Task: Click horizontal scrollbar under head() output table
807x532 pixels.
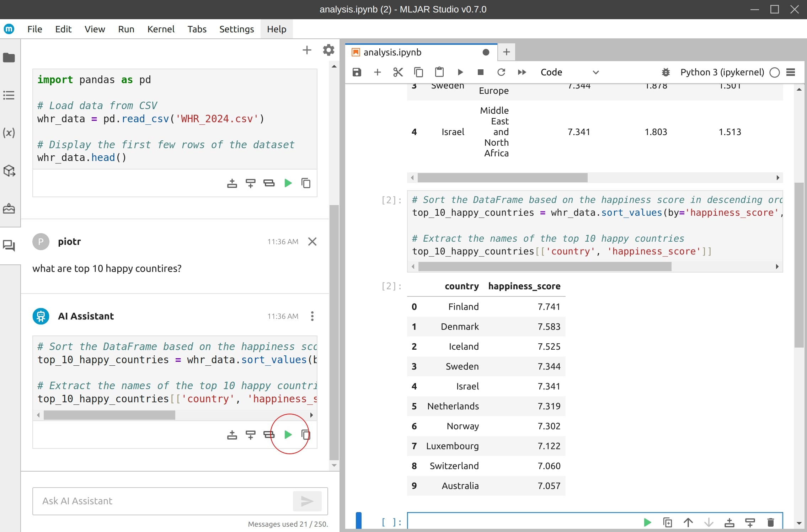Action: pos(502,178)
